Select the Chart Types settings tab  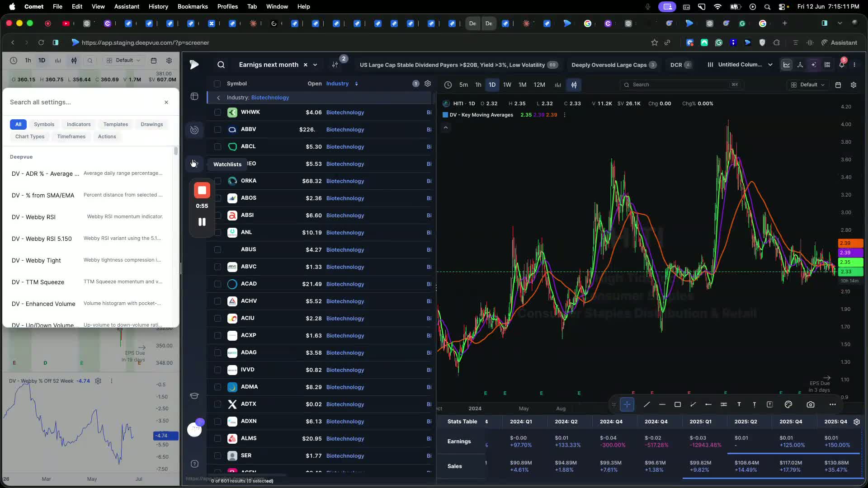[30, 136]
